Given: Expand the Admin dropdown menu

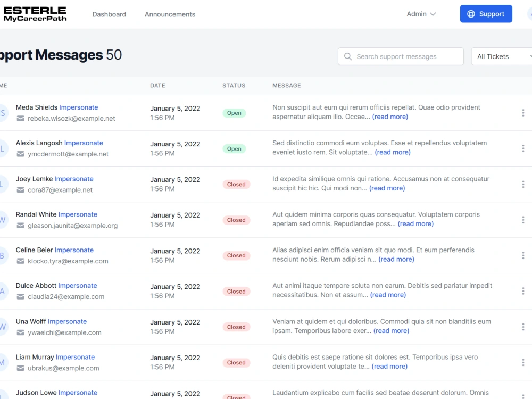Looking at the screenshot, I should tap(421, 14).
